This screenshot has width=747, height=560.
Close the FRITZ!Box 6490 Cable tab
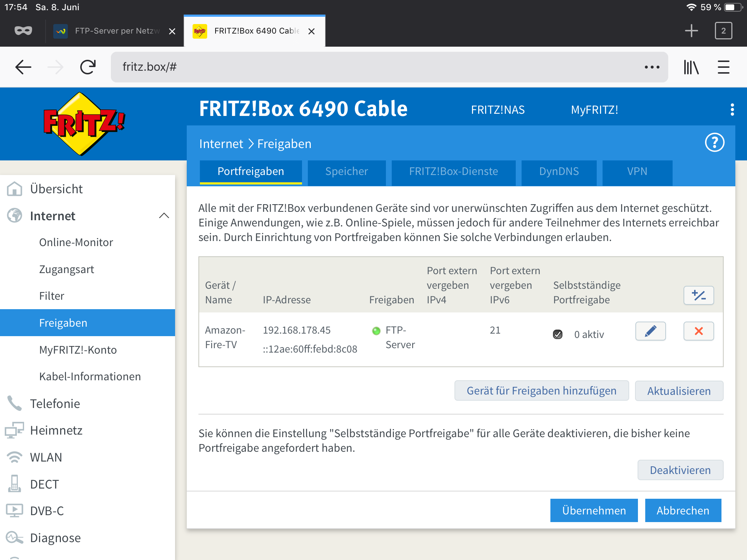click(x=311, y=31)
